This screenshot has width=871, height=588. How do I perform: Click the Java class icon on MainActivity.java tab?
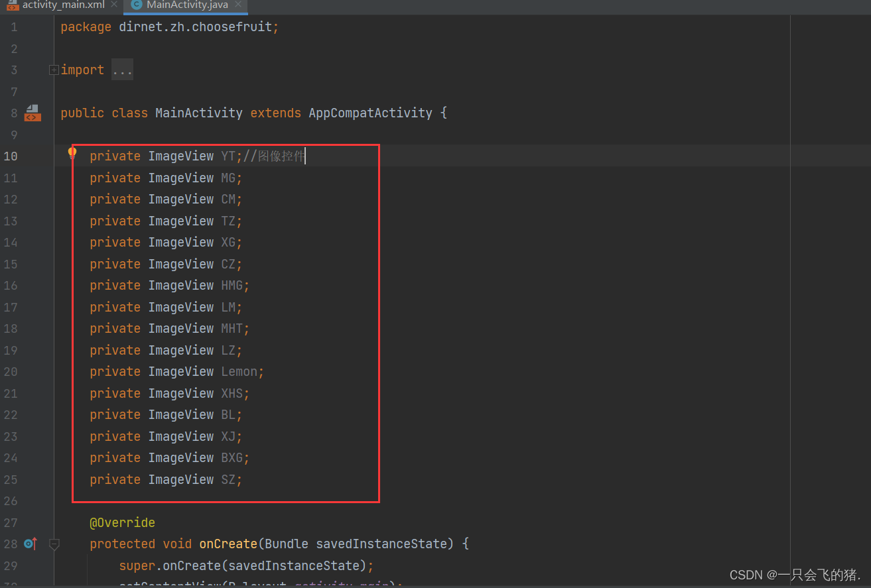[137, 5]
